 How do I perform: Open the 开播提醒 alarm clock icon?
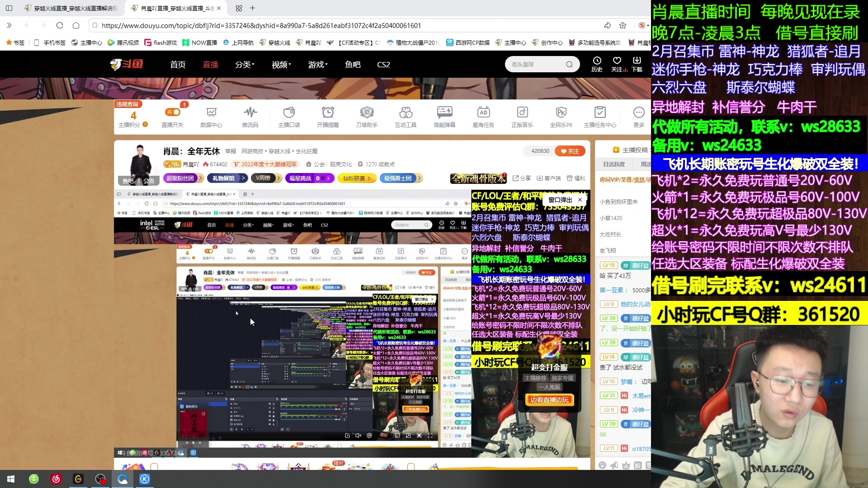coord(328,117)
